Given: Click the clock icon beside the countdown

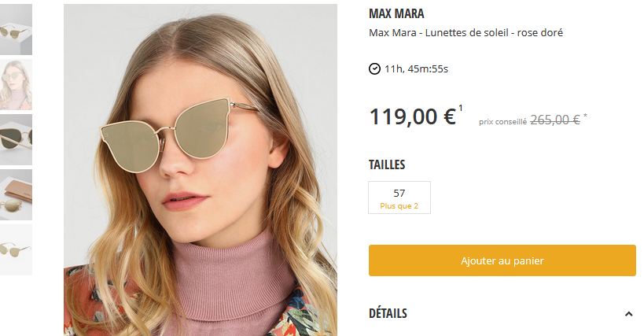Looking at the screenshot, I should (374, 68).
